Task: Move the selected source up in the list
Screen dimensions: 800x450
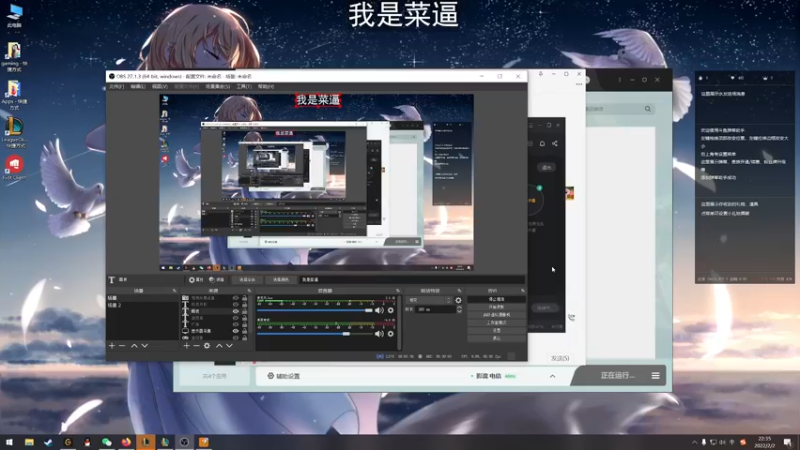Action: pos(219,346)
